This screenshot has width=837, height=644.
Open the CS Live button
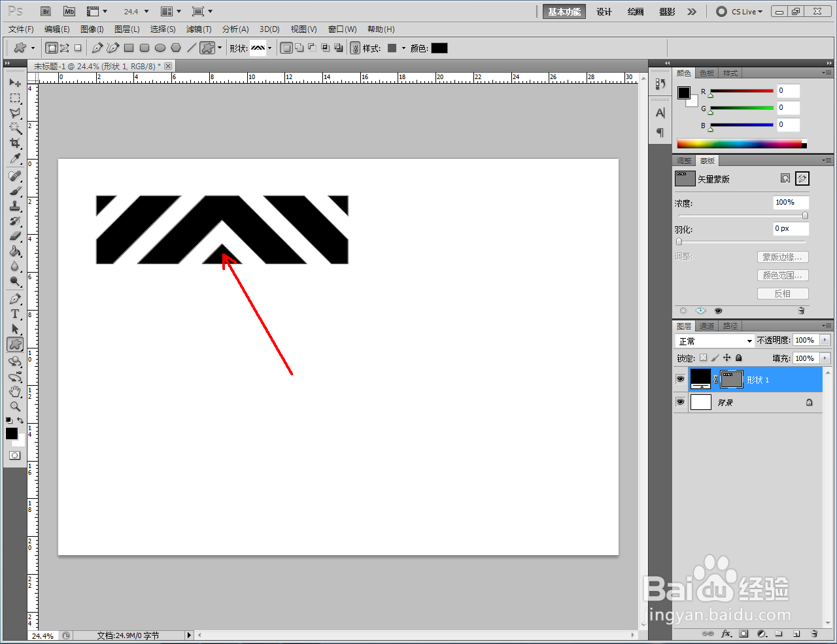[x=740, y=12]
